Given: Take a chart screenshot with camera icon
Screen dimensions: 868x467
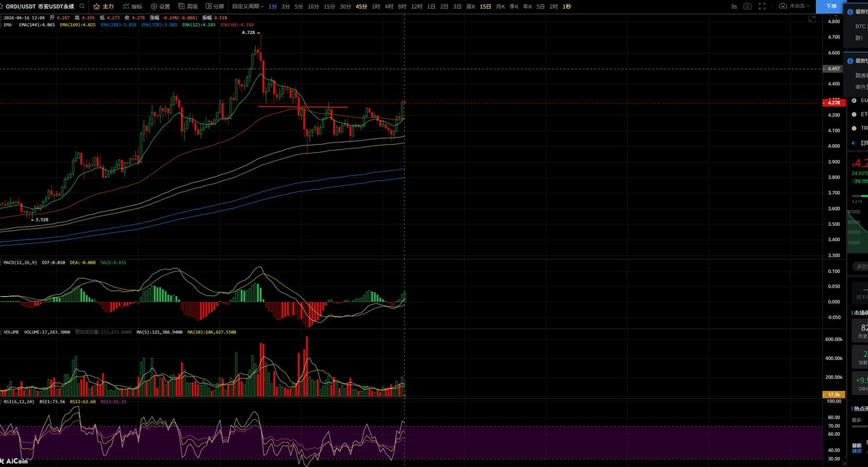Looking at the screenshot, I should pos(747,7).
